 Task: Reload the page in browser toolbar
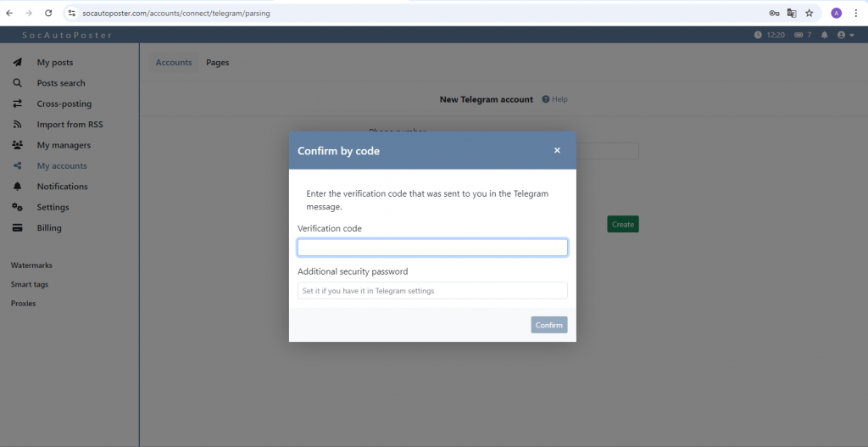pos(48,14)
